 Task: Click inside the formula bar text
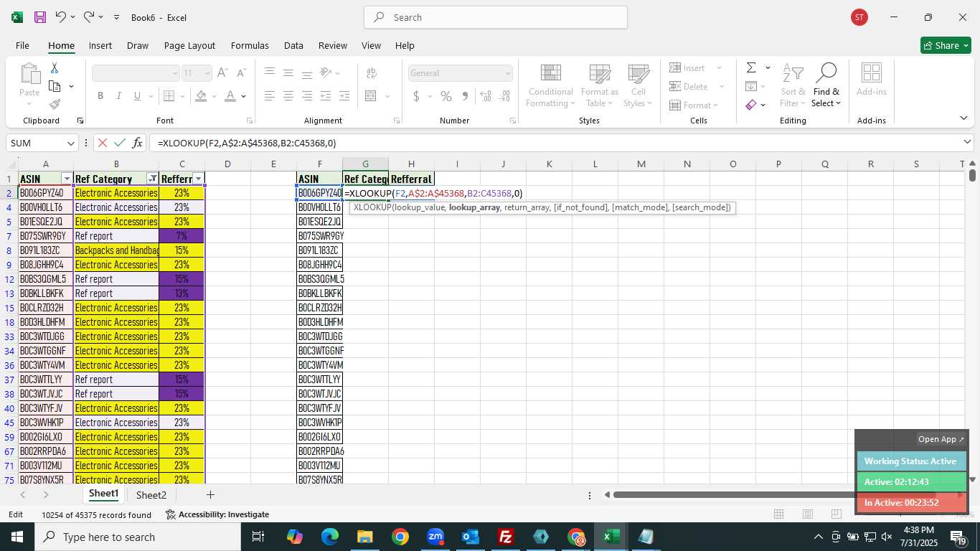click(248, 143)
